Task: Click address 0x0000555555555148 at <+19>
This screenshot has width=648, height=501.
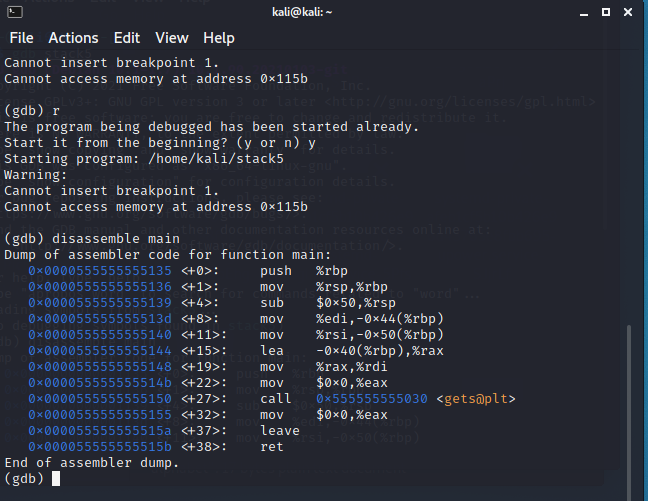Action: pyautogui.click(x=100, y=367)
